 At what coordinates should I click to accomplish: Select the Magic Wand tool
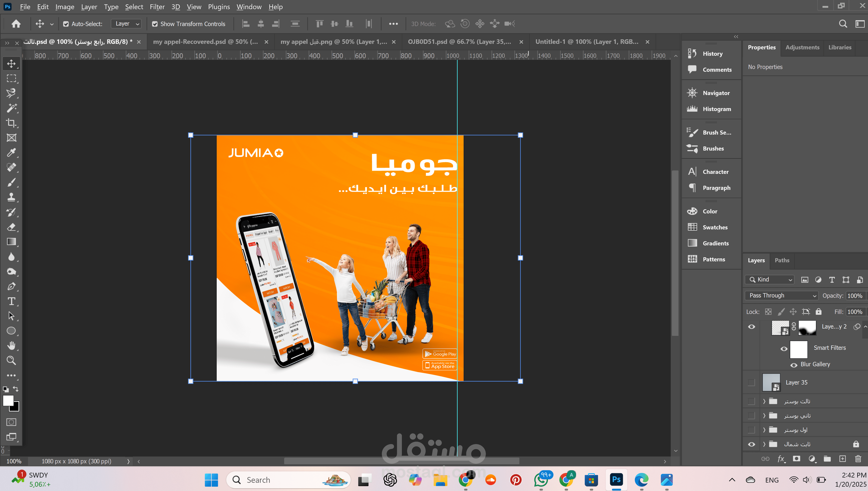[11, 108]
